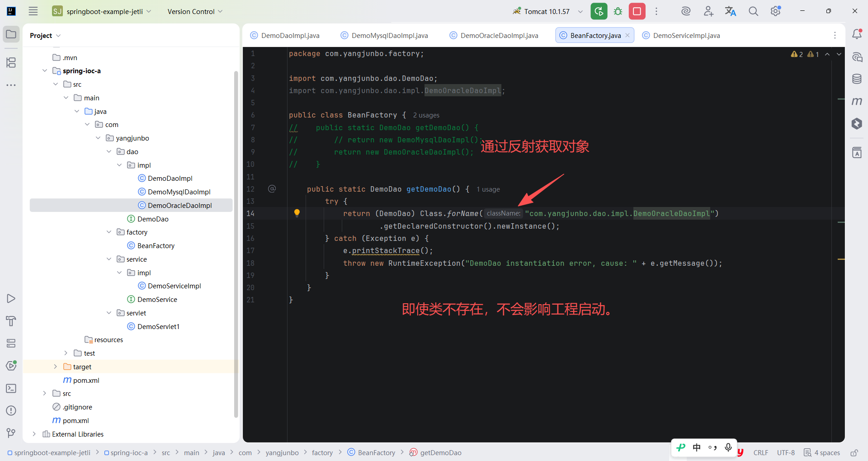
Task: Open the inspection warnings widget
Action: (x=805, y=54)
